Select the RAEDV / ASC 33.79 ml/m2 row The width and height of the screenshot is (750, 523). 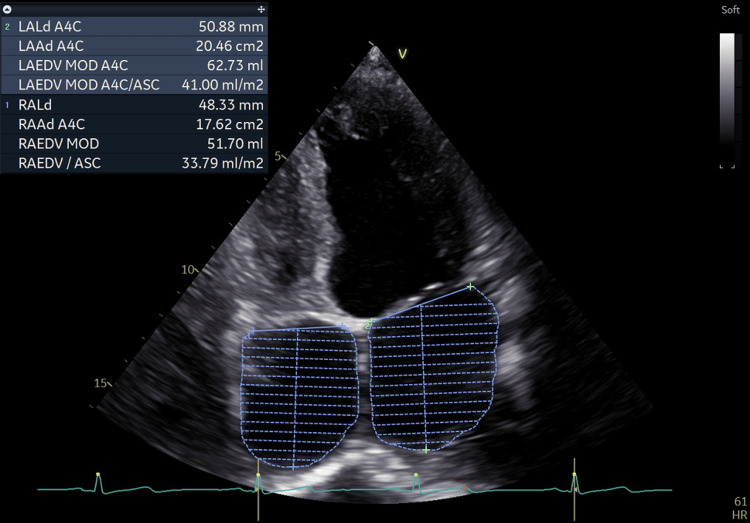(134, 163)
